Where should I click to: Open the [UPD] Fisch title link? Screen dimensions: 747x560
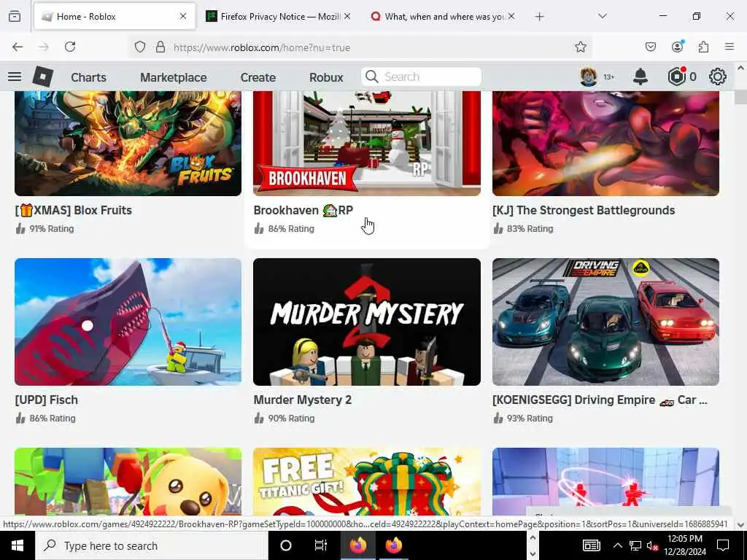pos(46,400)
